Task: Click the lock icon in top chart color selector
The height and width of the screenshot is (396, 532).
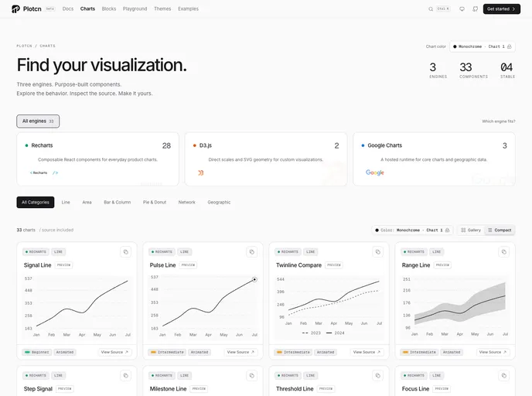Action: (x=510, y=46)
